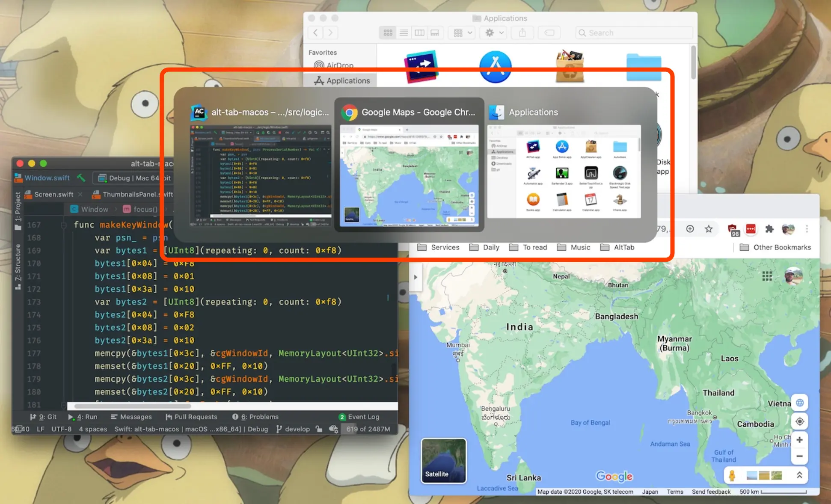Click the build hammer icon in AppCode
This screenshot has width=831, height=504.
[x=81, y=178]
